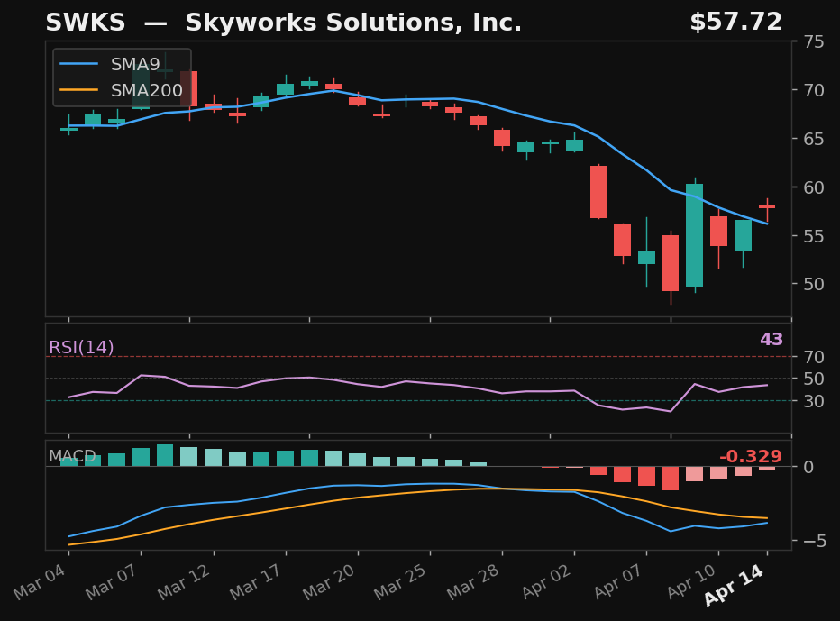Click the Mar 20 date label
Viewport: 840px width, 621px height.
329,582
